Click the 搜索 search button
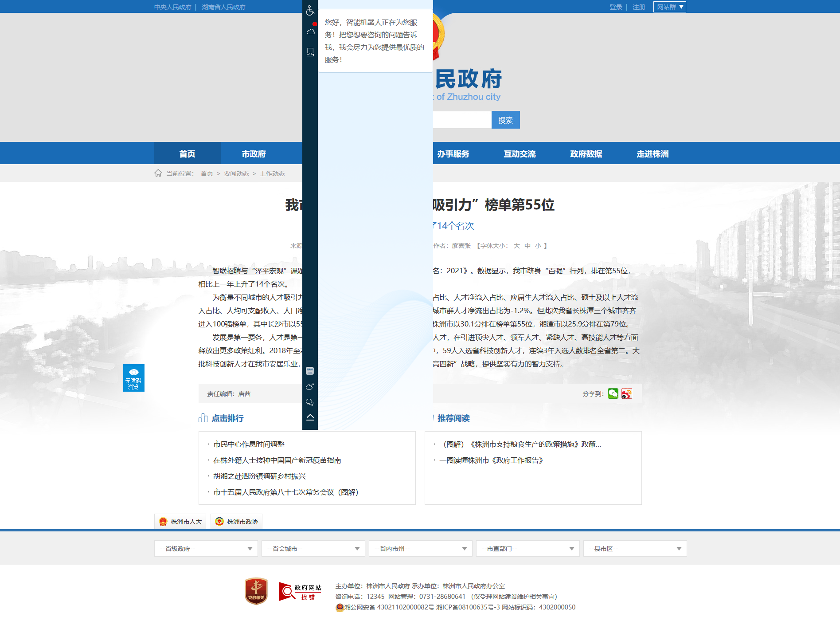The height and width of the screenshot is (621, 840). 505,120
